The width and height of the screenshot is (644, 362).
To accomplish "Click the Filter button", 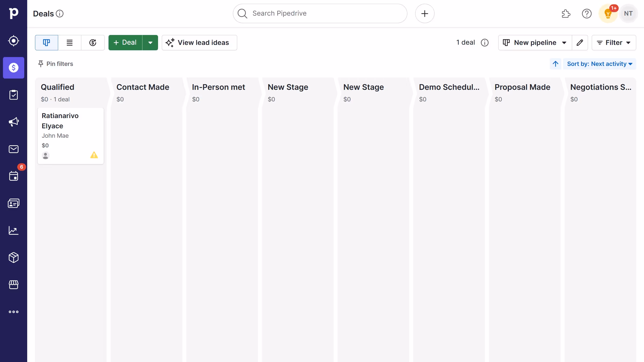I will [614, 42].
